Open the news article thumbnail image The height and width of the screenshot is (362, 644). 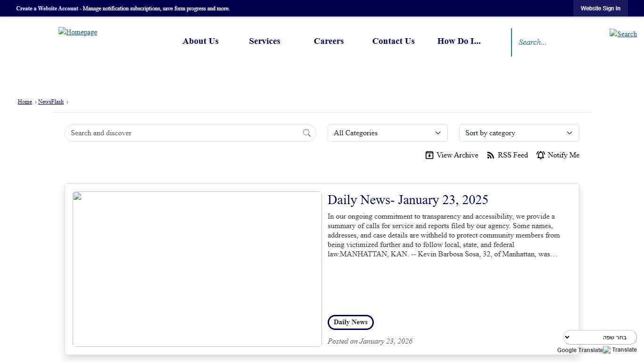pyautogui.click(x=197, y=269)
